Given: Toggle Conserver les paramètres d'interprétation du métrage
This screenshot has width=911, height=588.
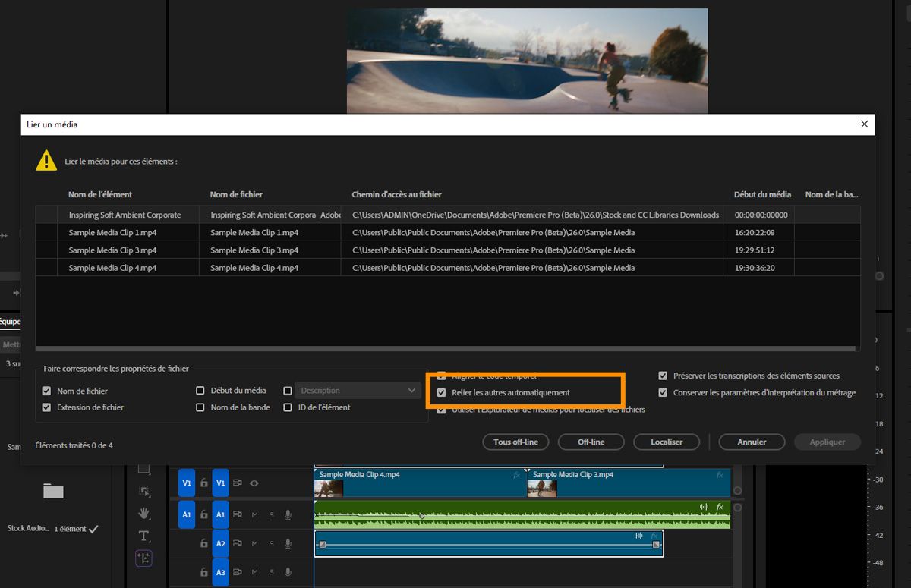Looking at the screenshot, I should pyautogui.click(x=664, y=393).
